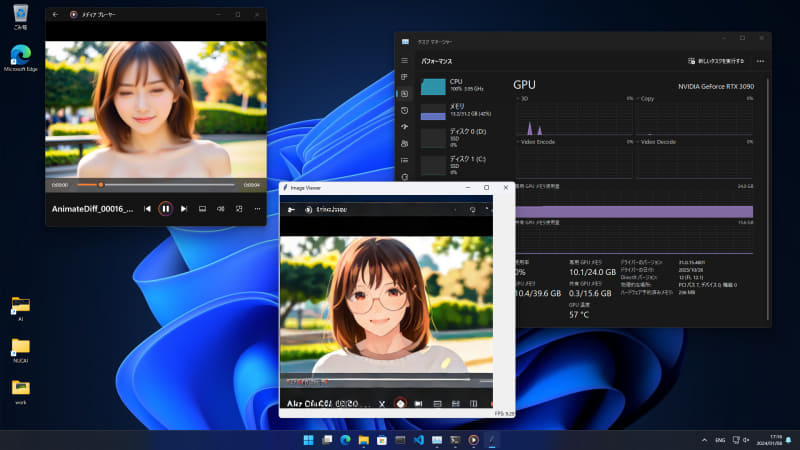Open the Video Encode graph dropdown
Image resolution: width=800 pixels, height=450 pixels.
point(536,142)
